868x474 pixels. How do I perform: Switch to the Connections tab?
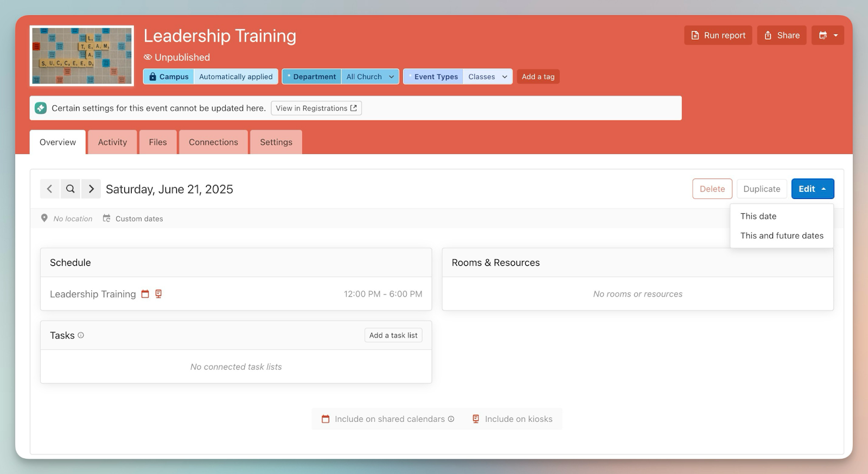point(213,142)
